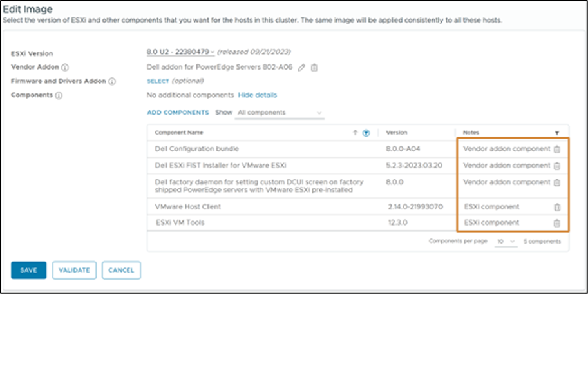This screenshot has height=368, width=588.
Task: Click ESXi component note for VMware Host Client
Action: click(491, 207)
